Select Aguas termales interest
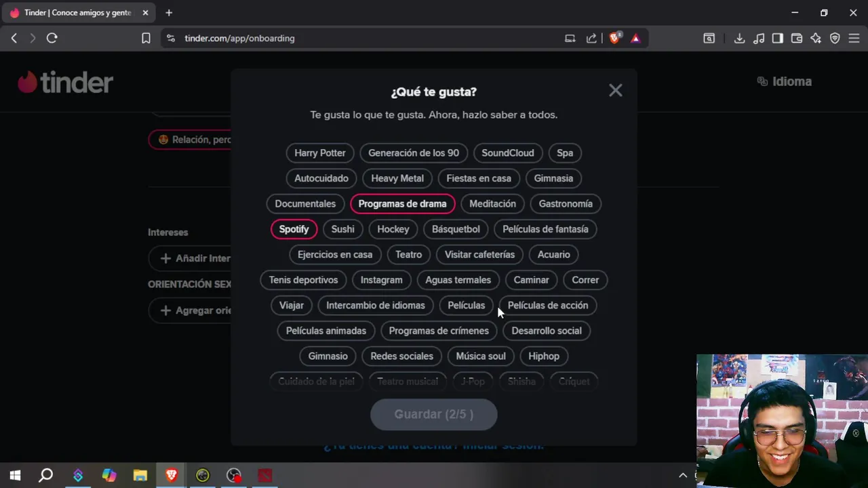868x488 pixels. point(458,280)
